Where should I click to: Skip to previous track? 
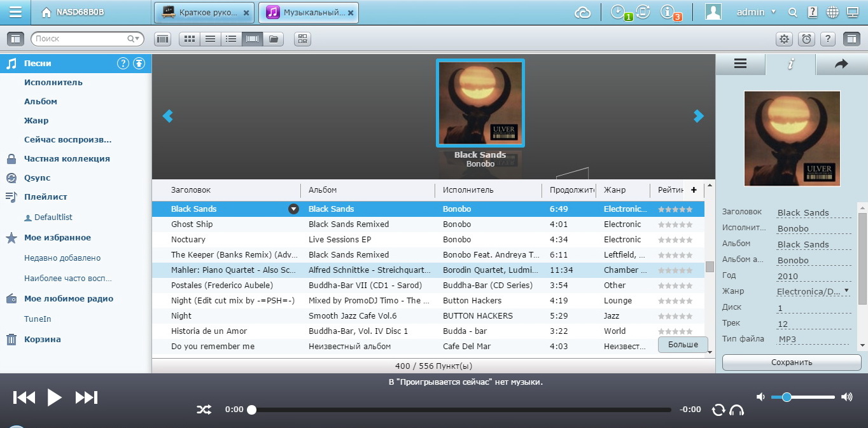pos(24,397)
